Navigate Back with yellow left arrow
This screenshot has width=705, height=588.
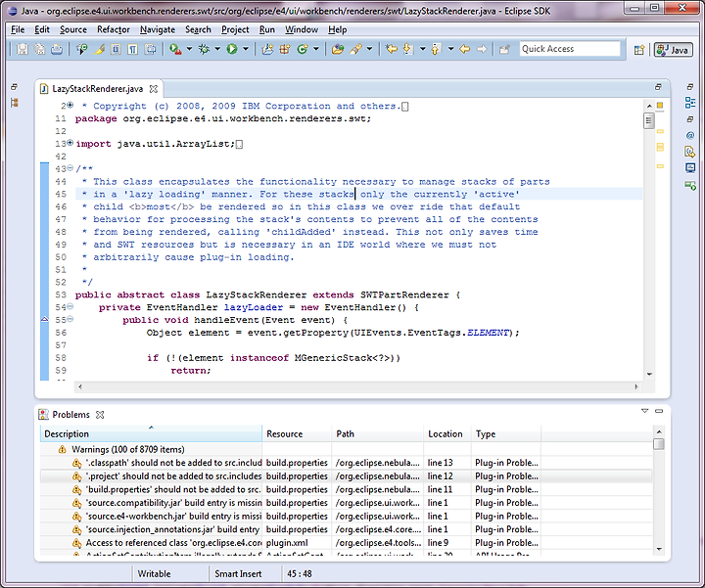(464, 49)
